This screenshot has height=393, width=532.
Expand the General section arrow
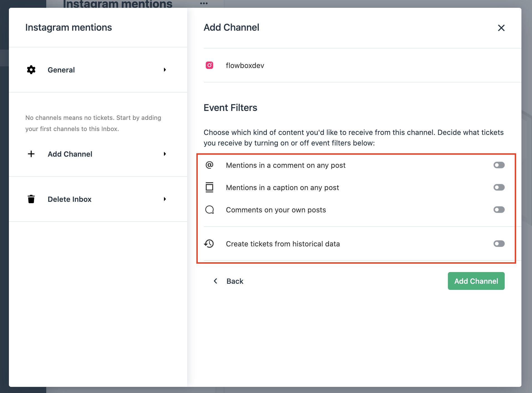point(165,70)
